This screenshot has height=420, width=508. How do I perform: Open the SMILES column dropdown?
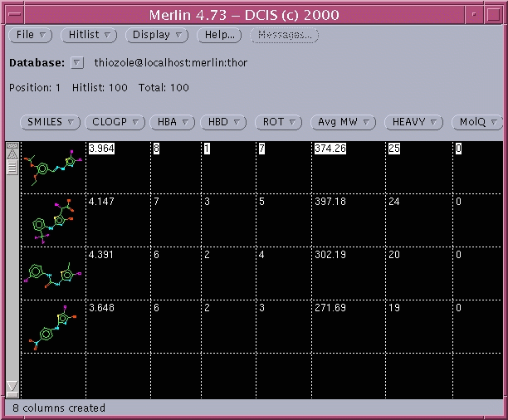point(50,122)
